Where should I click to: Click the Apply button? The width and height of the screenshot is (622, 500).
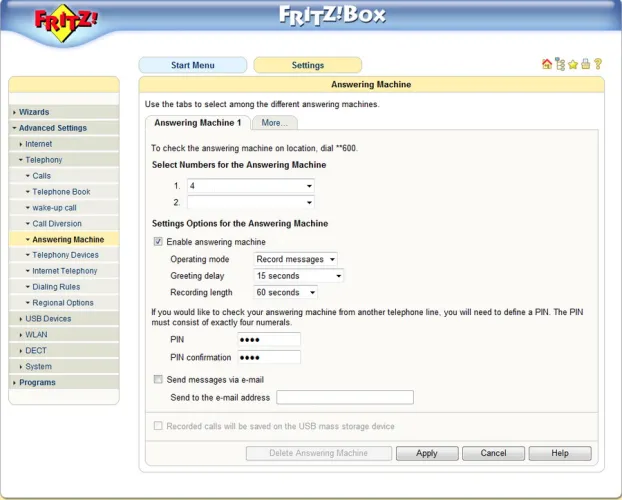click(x=427, y=453)
